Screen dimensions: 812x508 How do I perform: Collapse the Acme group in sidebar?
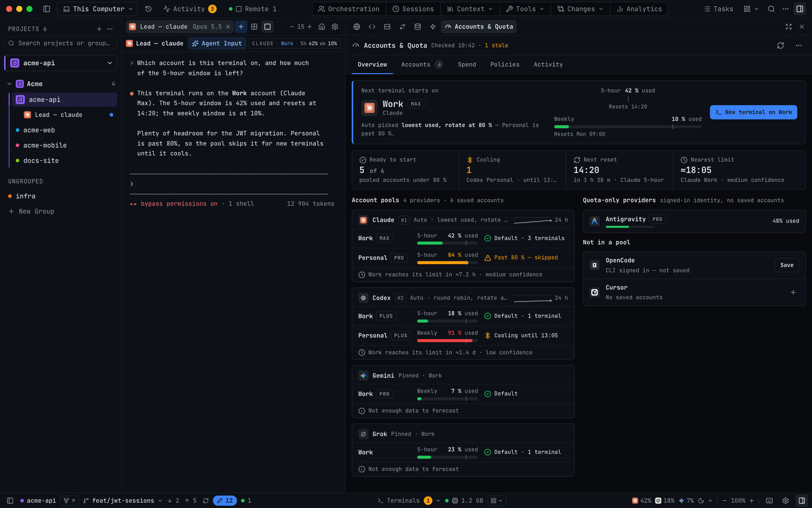9,84
